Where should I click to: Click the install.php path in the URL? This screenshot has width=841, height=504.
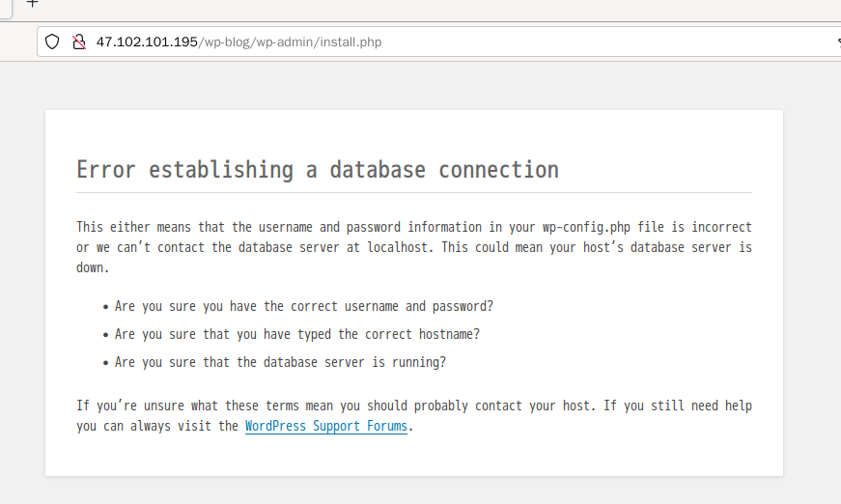click(x=350, y=42)
